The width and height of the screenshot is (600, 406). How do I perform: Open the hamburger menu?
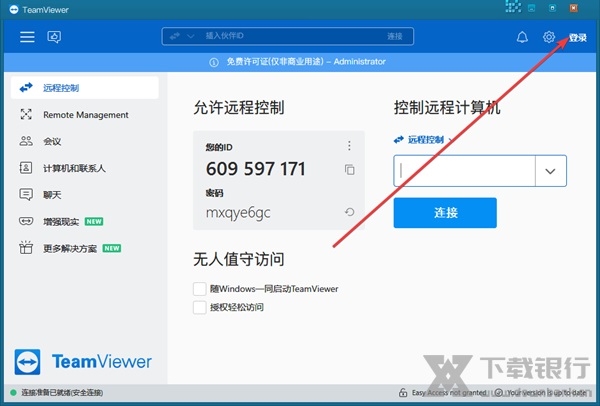tap(27, 37)
